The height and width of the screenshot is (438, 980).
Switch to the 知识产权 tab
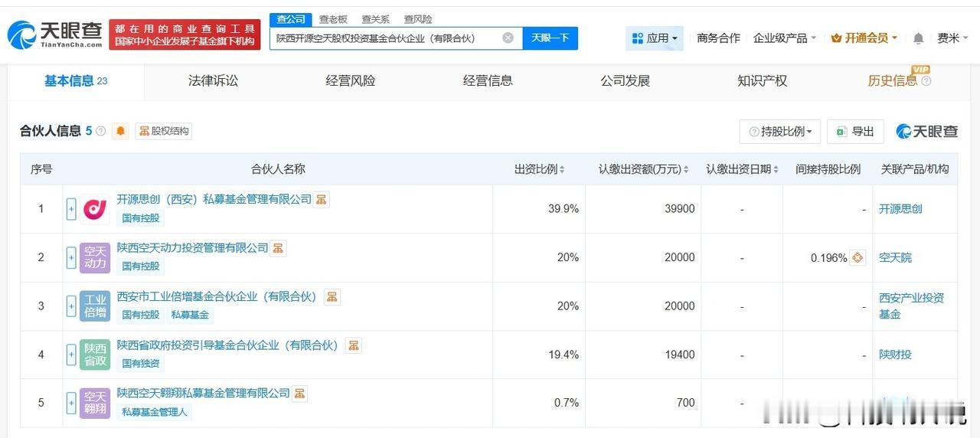[762, 80]
